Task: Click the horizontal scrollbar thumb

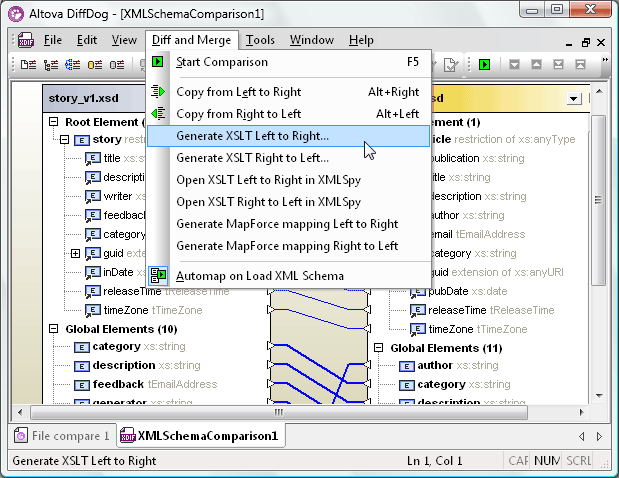Action: 279,413
